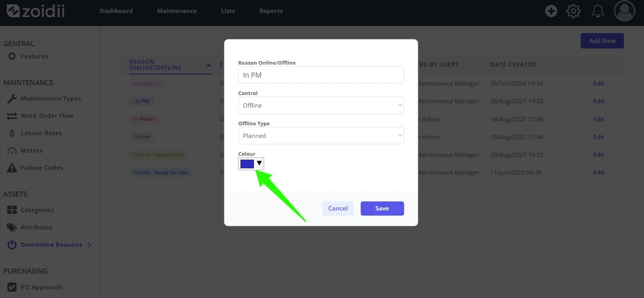Screen dimensions: 644x298
Task: Click the Online - Needs Work tag
Action: click(158, 155)
